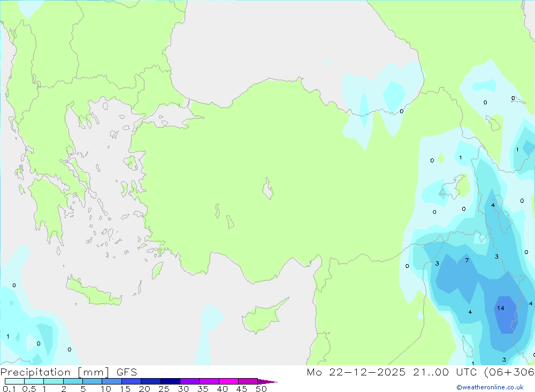
Task: Click the 'Precipitation [mm] GFS' title
Action: tap(68, 372)
